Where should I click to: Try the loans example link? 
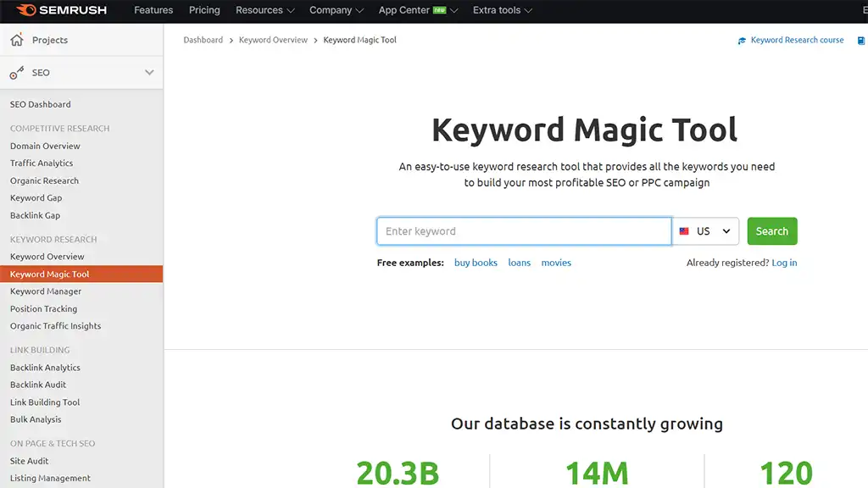520,263
